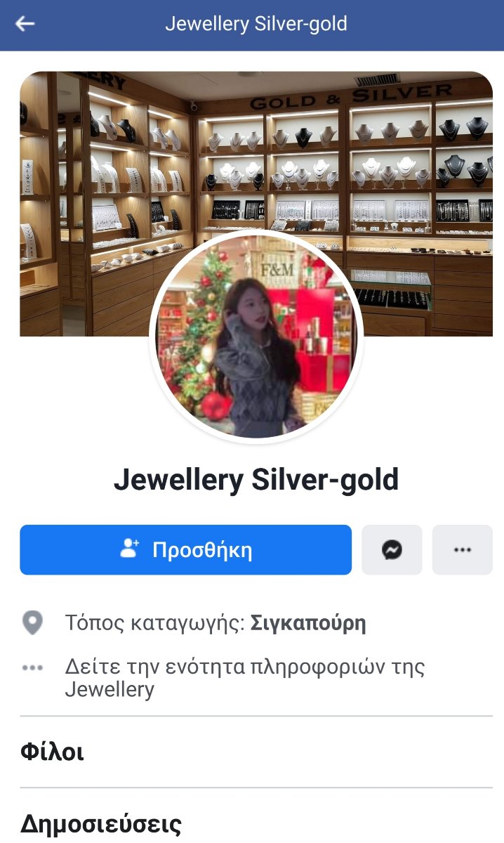Click the F&M sign in profile photo
504x843 pixels.
point(277,270)
